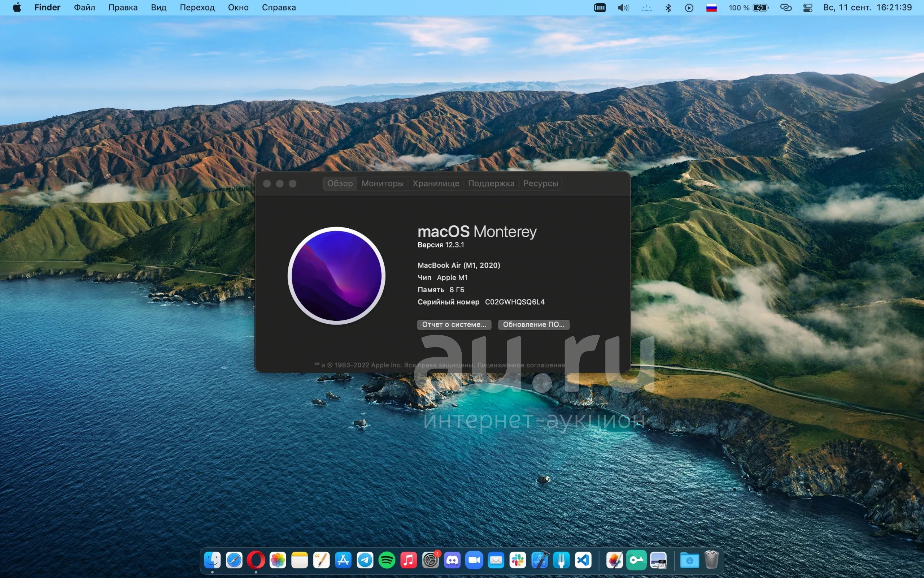Open the Opera browser in the Dock
The width and height of the screenshot is (924, 578).
[x=256, y=561]
